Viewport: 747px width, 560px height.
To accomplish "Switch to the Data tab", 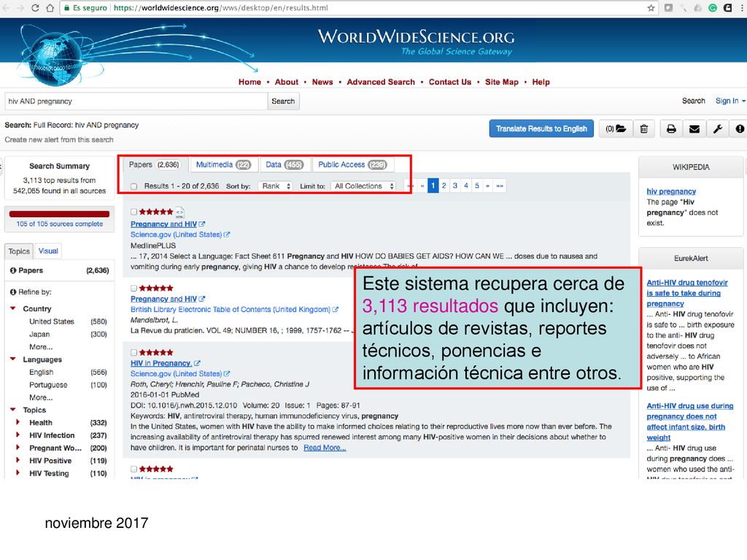I will point(285,165).
